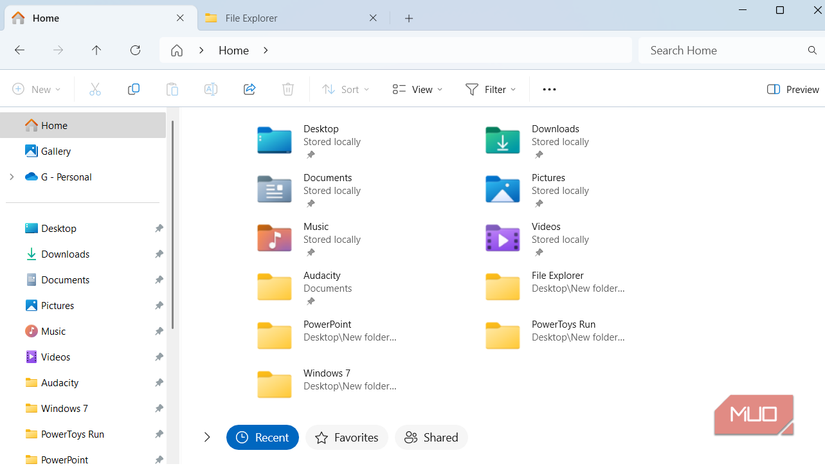The image size is (825, 467).
Task: Click the Search Home input field
Action: click(x=724, y=50)
